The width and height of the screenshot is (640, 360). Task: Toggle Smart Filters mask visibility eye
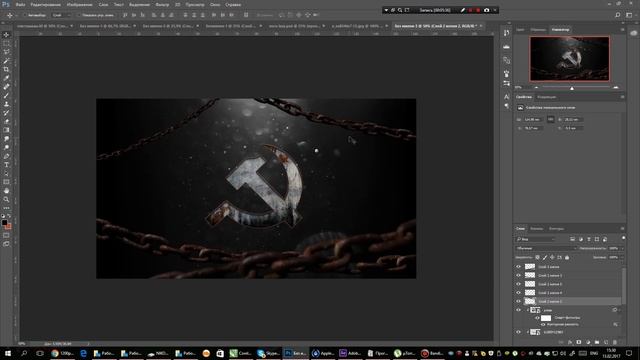537,318
